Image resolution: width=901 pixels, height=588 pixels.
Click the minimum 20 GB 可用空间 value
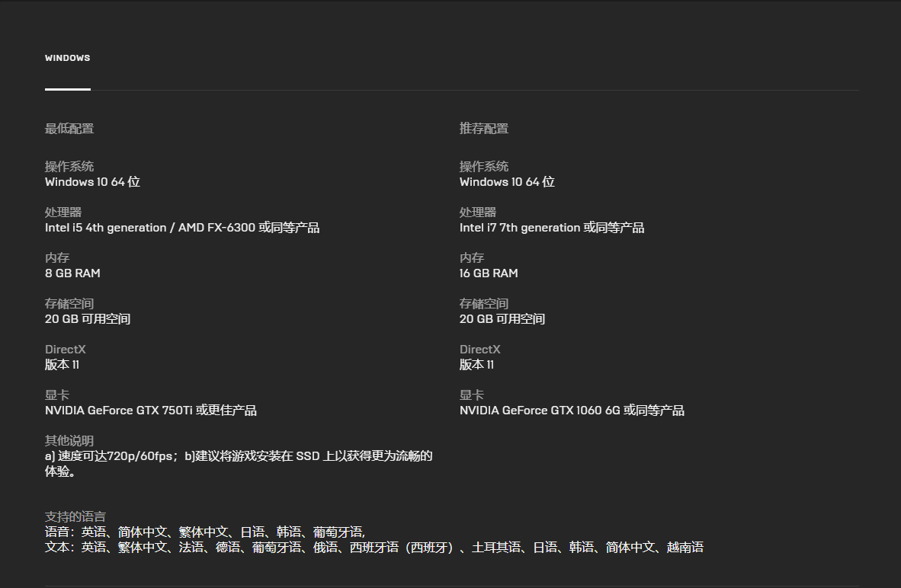click(x=88, y=319)
